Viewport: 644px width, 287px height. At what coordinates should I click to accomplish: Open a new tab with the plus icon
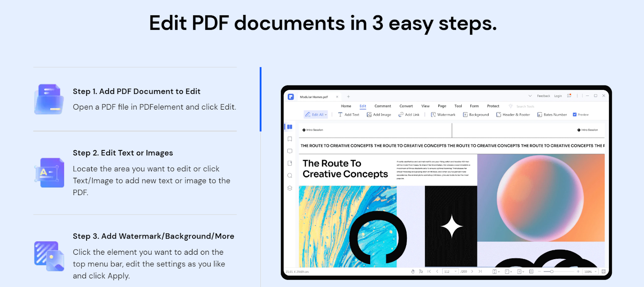point(349,97)
